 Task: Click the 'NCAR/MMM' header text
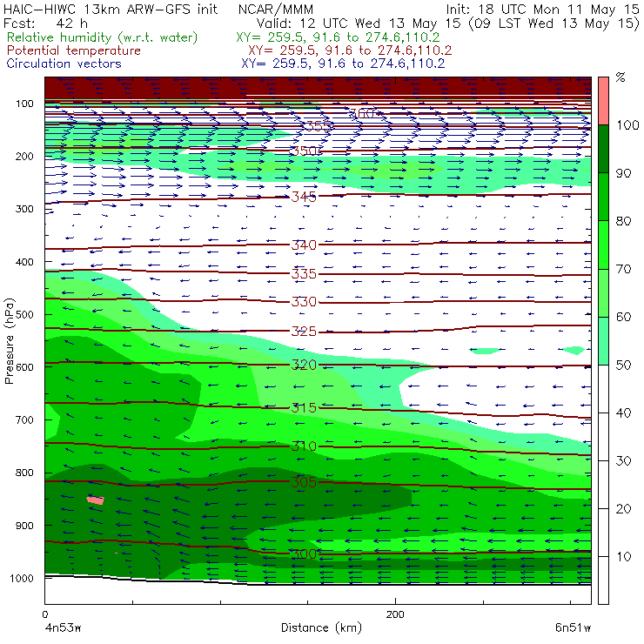click(x=276, y=10)
